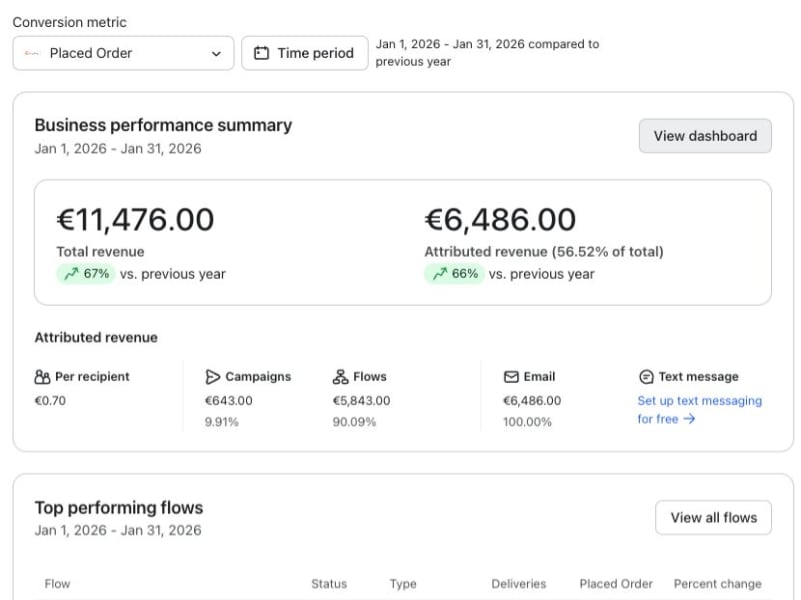
Task: Click the Email €6,486.00 value
Action: (x=532, y=400)
